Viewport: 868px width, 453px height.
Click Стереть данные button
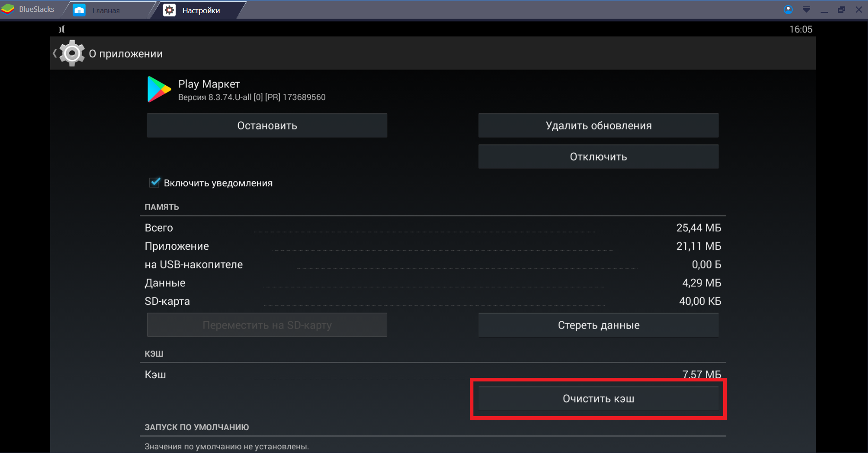[598, 325]
